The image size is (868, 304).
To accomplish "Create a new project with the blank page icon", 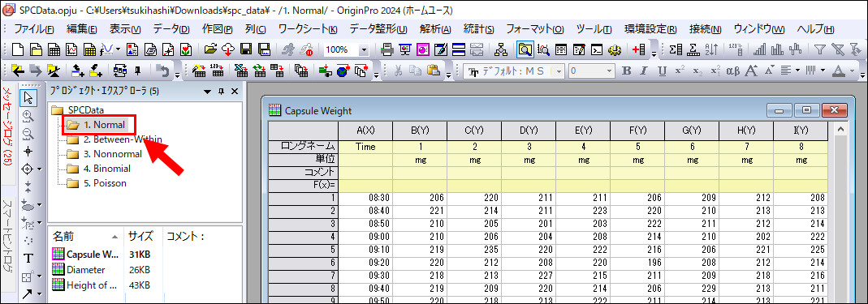I will tap(18, 49).
